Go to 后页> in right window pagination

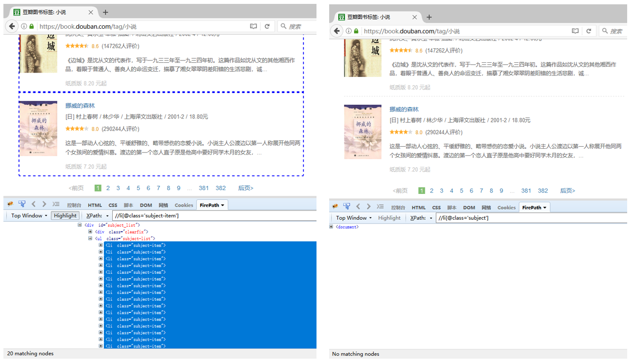(x=568, y=191)
